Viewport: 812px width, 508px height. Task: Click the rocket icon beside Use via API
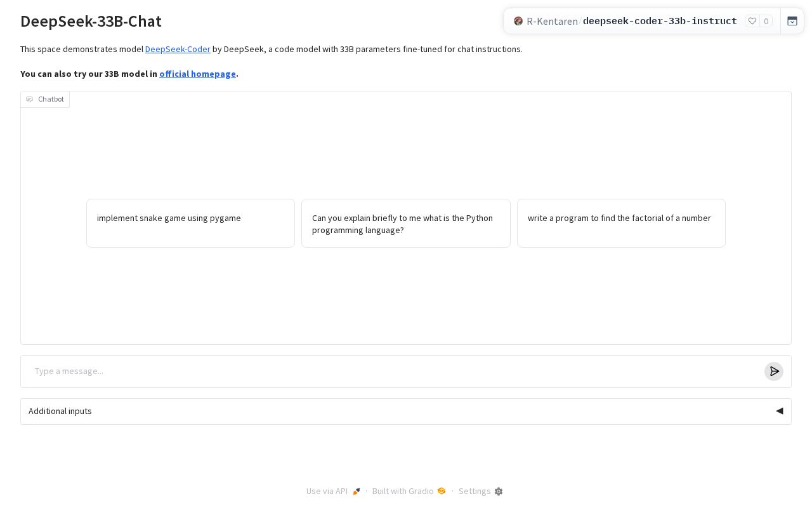click(x=357, y=491)
